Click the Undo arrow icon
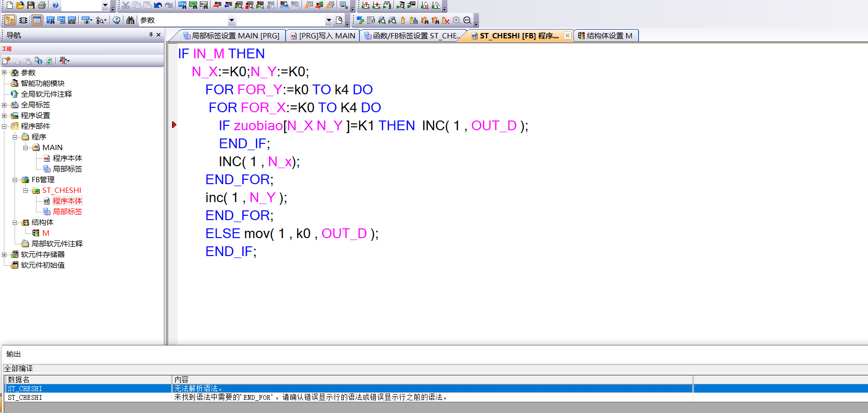The height and width of the screenshot is (413, 868). (158, 5)
